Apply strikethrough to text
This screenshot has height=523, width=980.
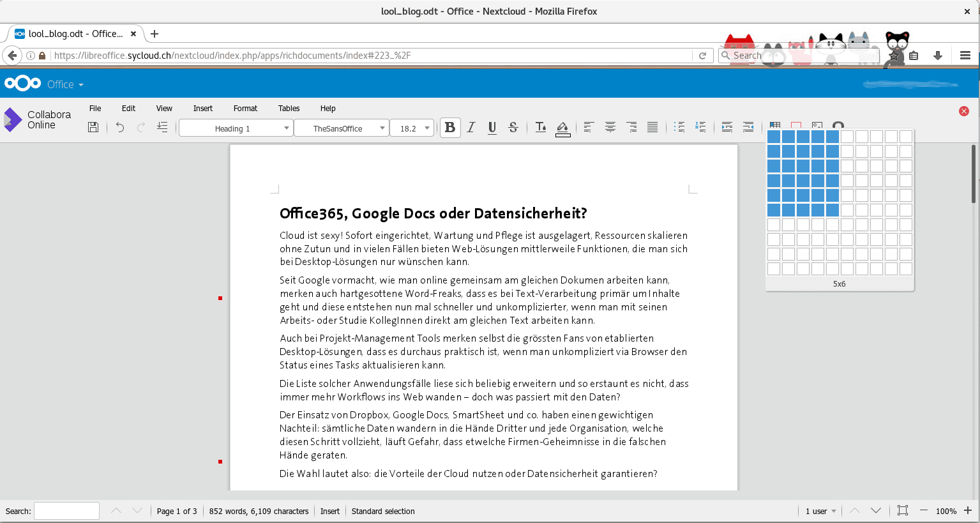coord(513,128)
